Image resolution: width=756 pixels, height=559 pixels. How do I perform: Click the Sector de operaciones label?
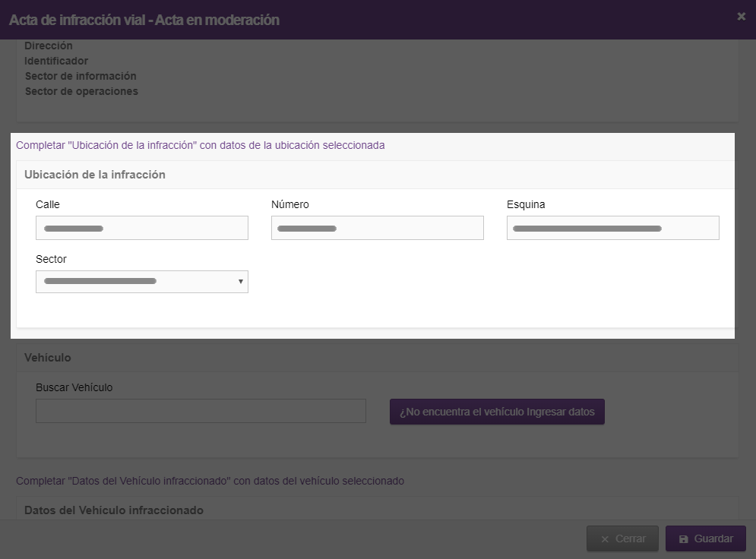click(81, 91)
